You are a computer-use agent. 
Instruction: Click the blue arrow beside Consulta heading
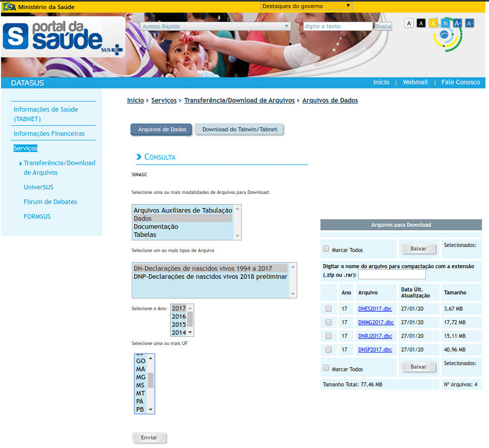[x=139, y=157]
